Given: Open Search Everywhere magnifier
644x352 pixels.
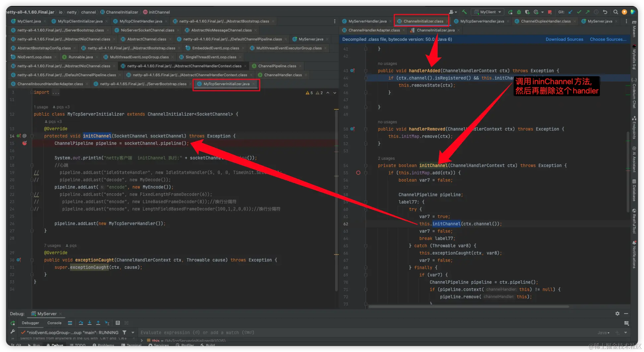Looking at the screenshot, I should (615, 12).
